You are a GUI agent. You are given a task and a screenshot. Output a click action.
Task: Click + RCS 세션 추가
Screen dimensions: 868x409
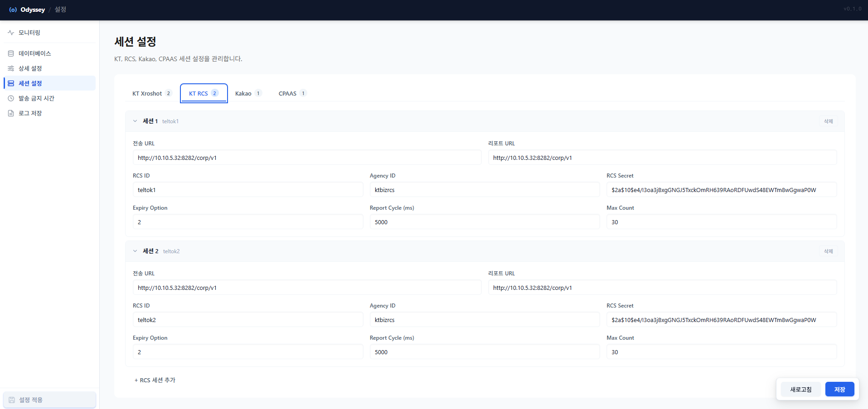click(x=155, y=380)
